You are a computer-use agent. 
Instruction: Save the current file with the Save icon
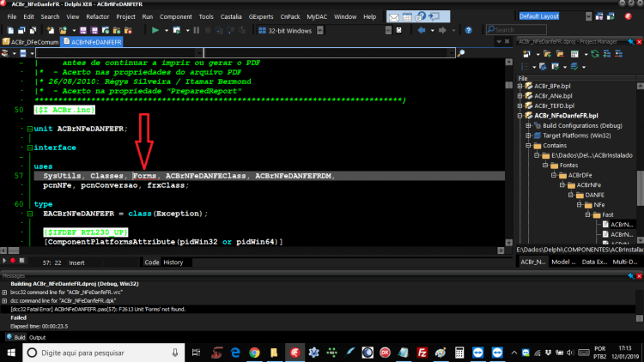(83, 30)
